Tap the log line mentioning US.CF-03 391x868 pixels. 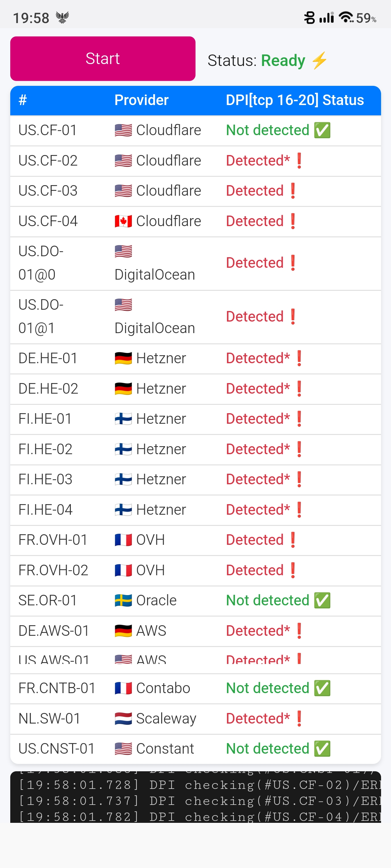(199, 801)
